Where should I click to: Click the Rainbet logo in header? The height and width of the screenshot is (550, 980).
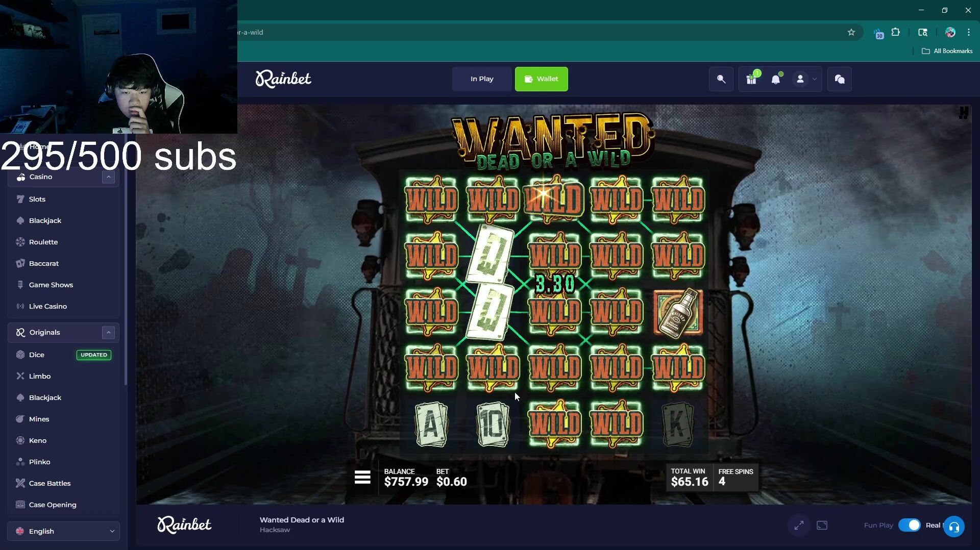[283, 79]
